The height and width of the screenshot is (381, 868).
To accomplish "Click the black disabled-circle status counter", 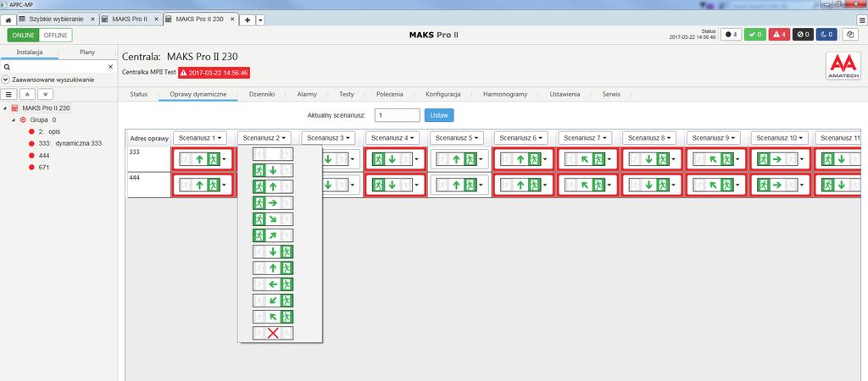I will 803,34.
